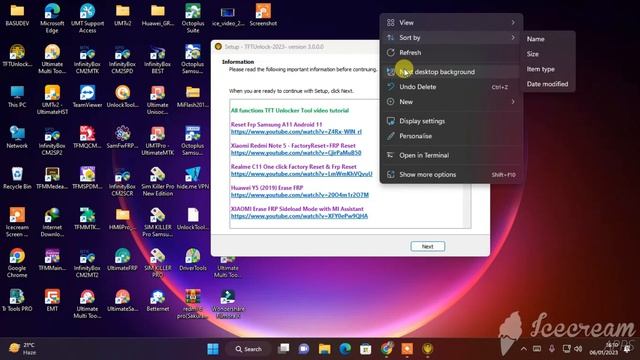Click Next in TFTUnlock Setup
640x360 pixels.
pos(427,247)
